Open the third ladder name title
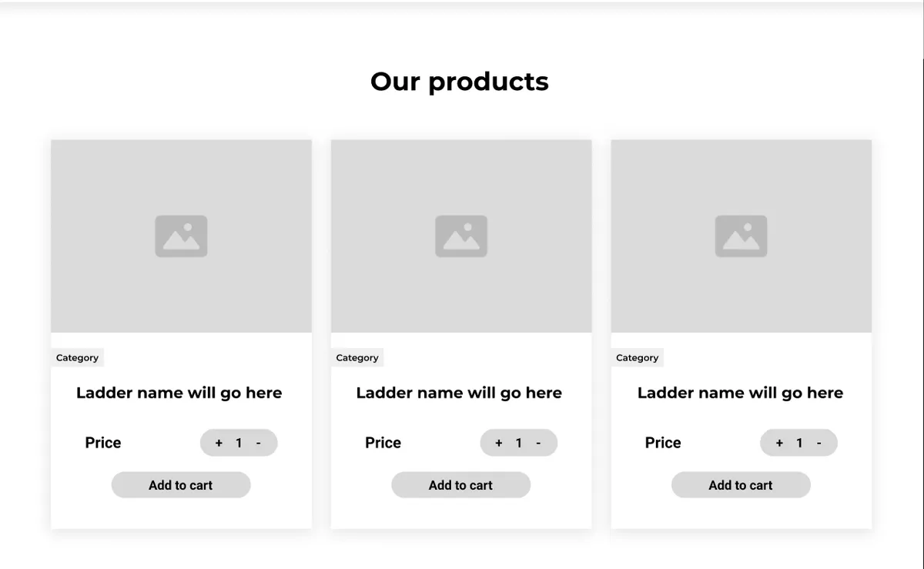Image resolution: width=924 pixels, height=569 pixels. point(740,393)
